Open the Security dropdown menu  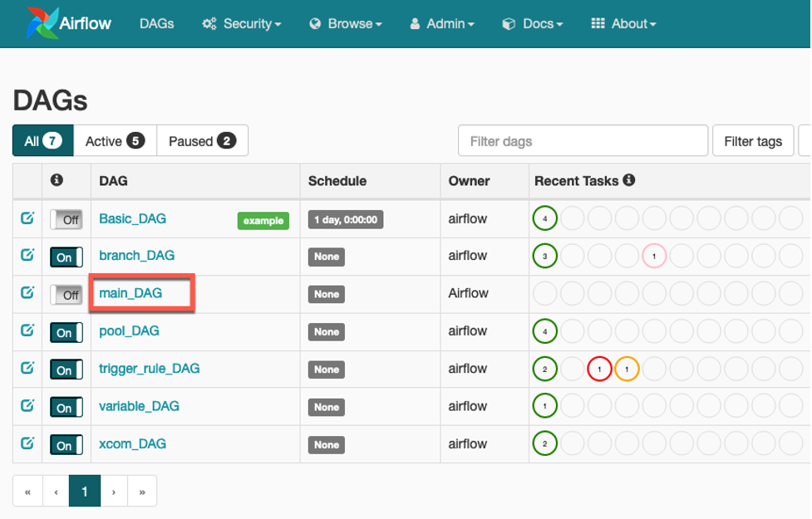[x=242, y=23]
